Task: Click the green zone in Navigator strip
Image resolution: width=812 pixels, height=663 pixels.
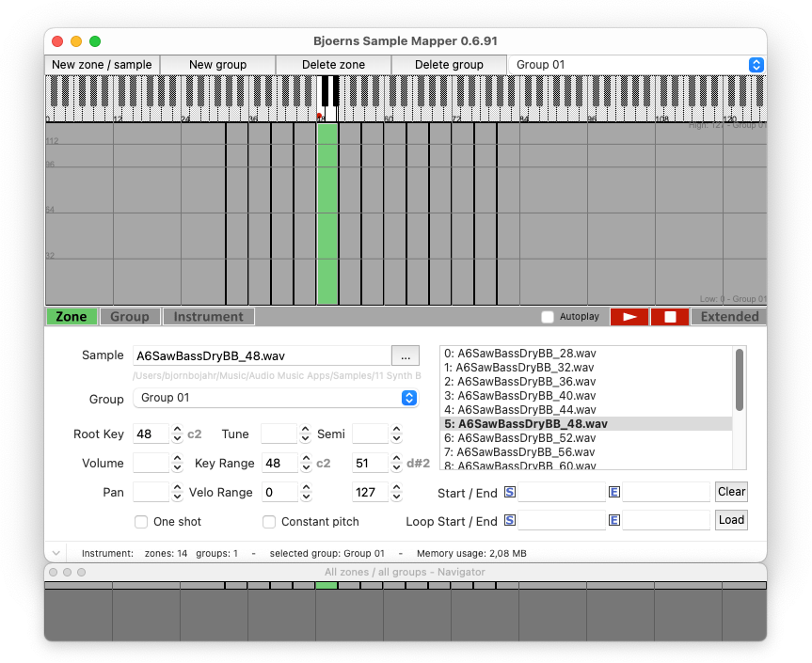Action: click(x=326, y=585)
